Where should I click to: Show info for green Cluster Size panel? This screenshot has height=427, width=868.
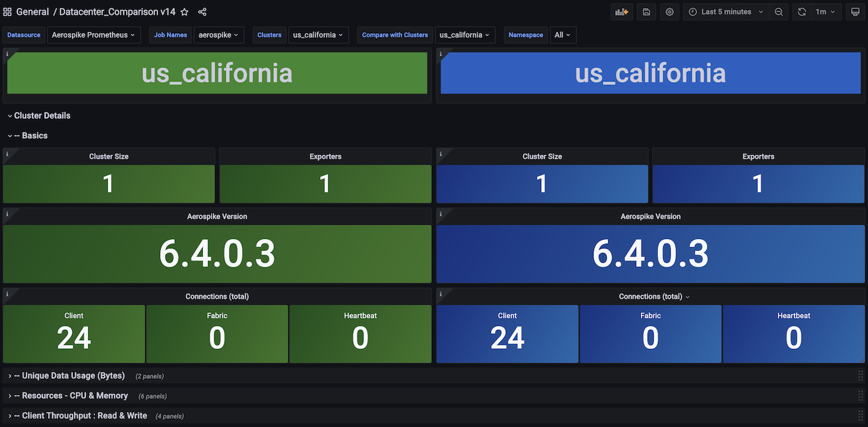[x=7, y=153]
